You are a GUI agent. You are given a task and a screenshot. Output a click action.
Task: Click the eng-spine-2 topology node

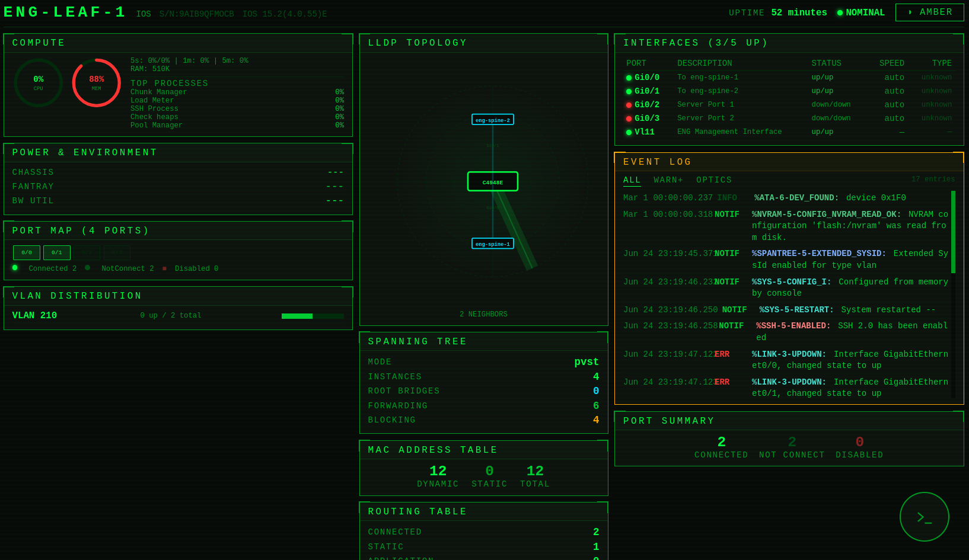(x=493, y=120)
